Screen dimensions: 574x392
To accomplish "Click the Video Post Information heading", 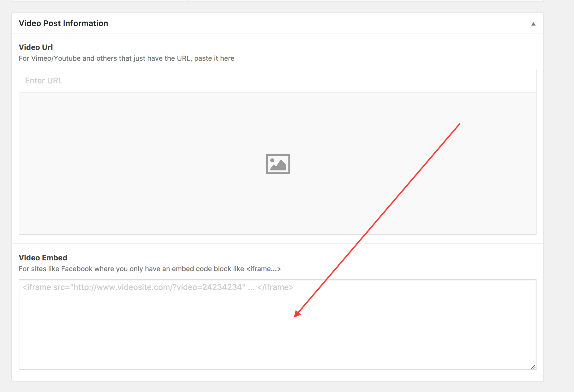I will [63, 23].
